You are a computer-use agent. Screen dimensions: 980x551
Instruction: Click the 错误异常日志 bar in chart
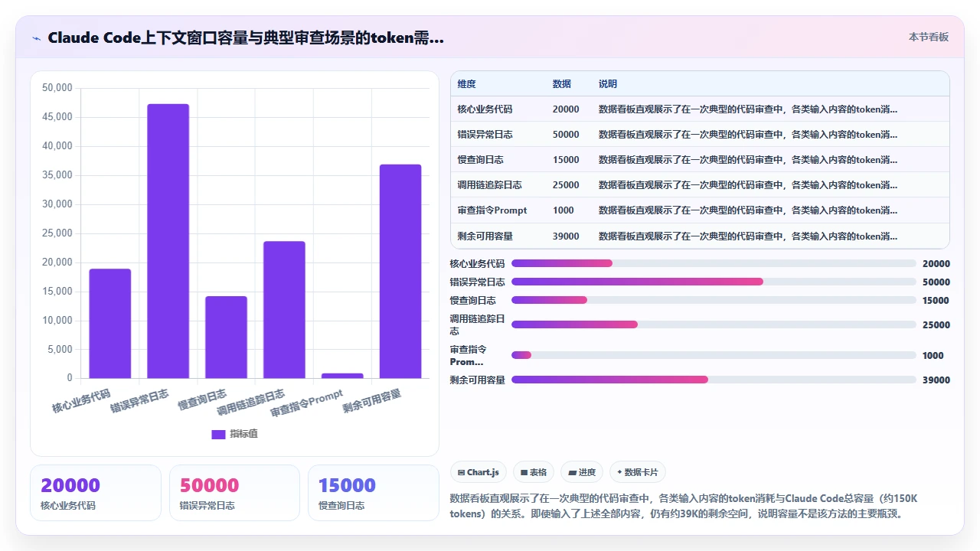[168, 241]
